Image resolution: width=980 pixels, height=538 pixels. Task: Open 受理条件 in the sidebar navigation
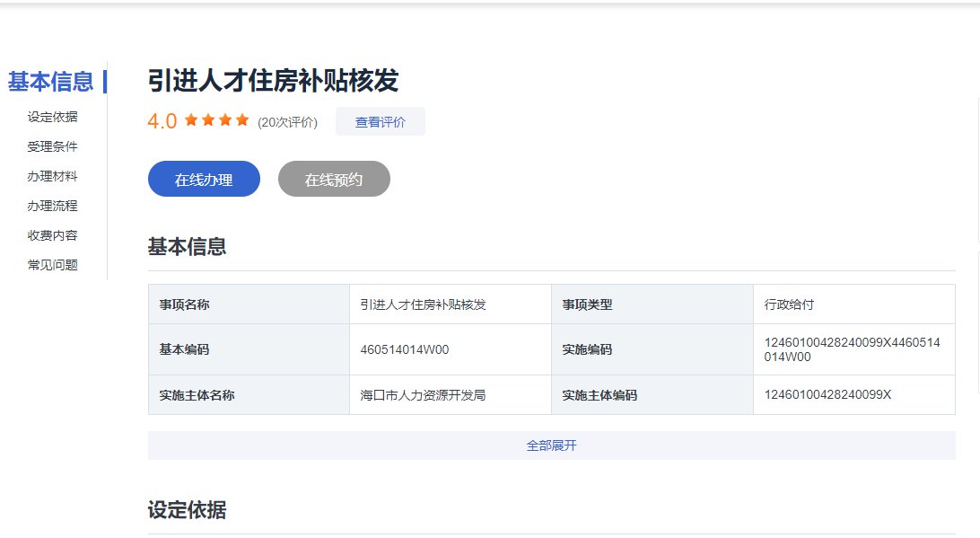pos(52,146)
